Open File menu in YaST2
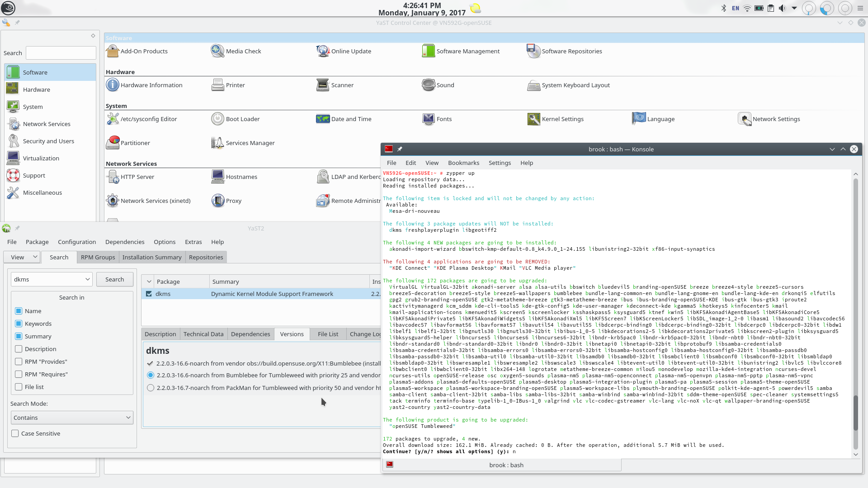868x488 pixels. (12, 242)
